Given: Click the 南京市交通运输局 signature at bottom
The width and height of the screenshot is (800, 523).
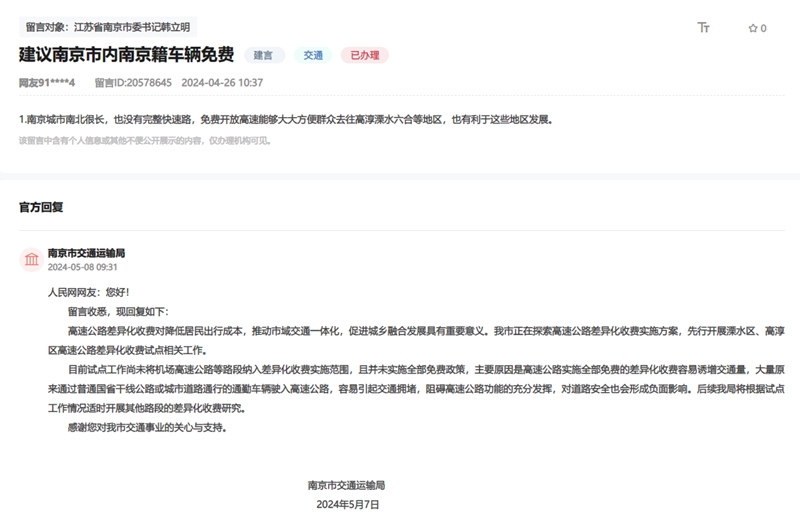Looking at the screenshot, I should click(346, 485).
